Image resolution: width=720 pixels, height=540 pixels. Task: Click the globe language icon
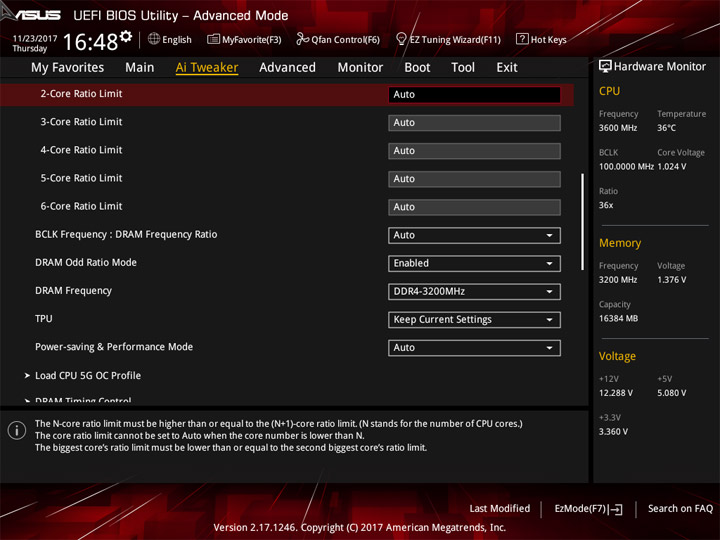pyautogui.click(x=154, y=39)
